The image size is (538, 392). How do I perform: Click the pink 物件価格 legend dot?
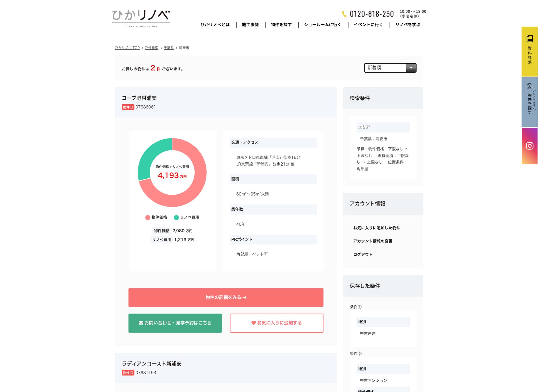[148, 218]
